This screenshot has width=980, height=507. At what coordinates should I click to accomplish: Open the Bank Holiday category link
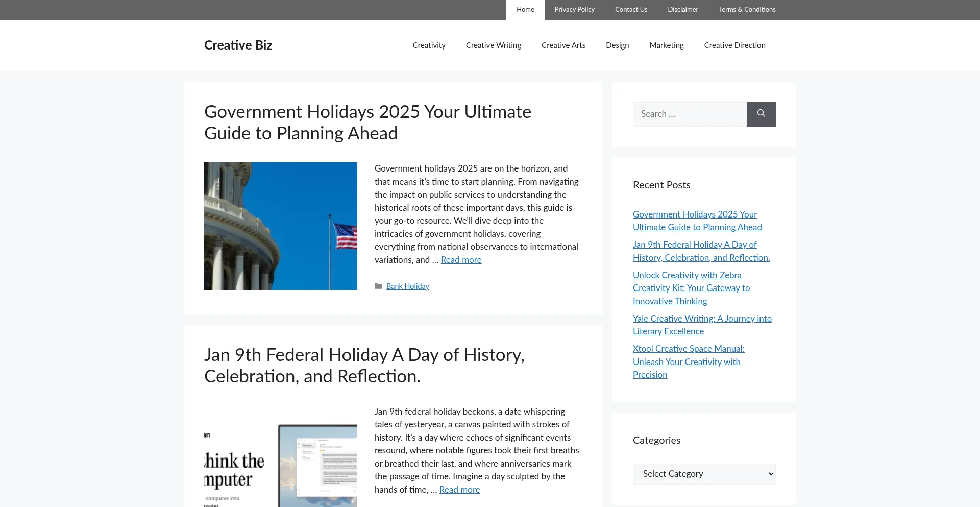pos(407,286)
